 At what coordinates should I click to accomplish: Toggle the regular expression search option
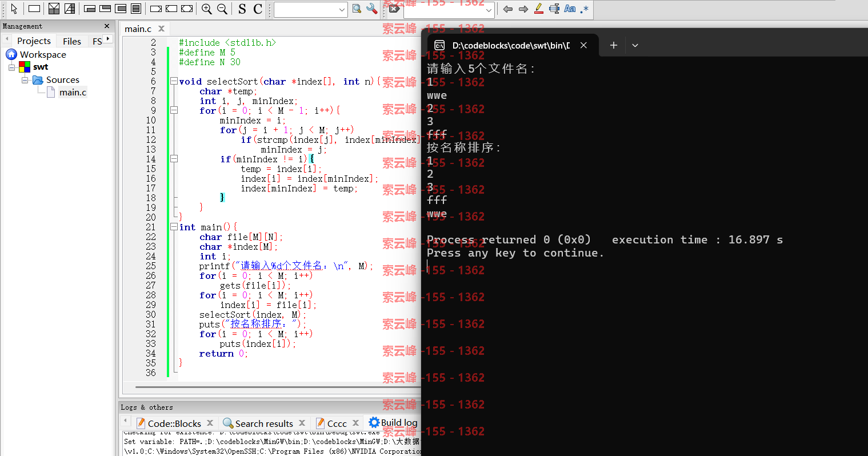(584, 9)
